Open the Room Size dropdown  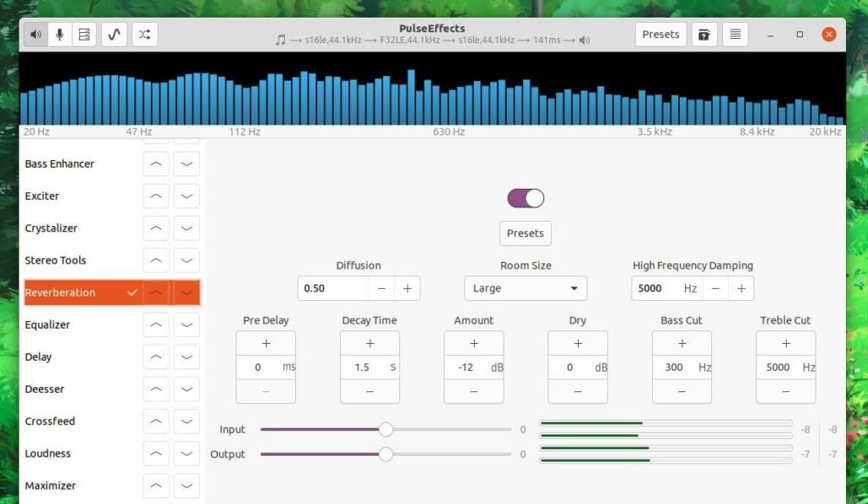point(525,288)
